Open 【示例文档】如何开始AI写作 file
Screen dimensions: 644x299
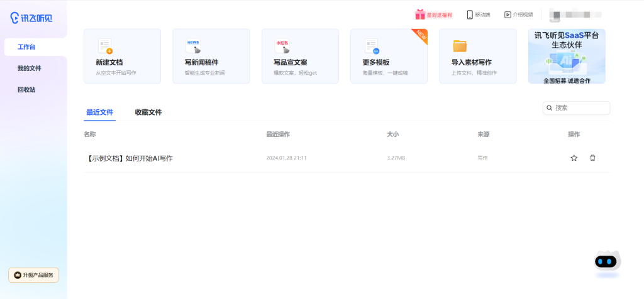click(x=129, y=158)
